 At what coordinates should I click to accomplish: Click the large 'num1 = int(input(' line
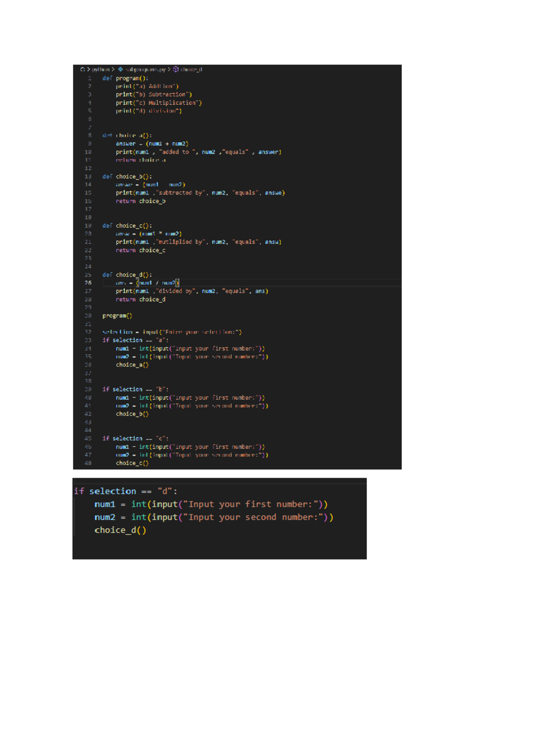pyautogui.click(x=211, y=505)
